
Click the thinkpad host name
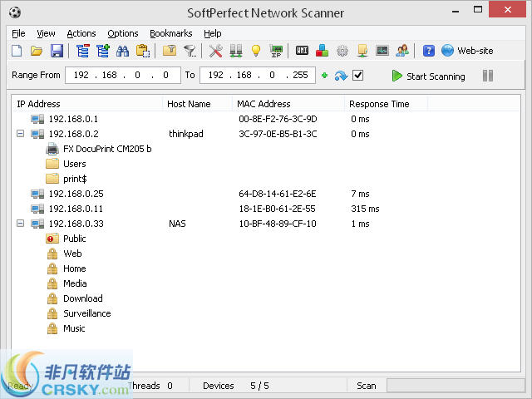[186, 134]
